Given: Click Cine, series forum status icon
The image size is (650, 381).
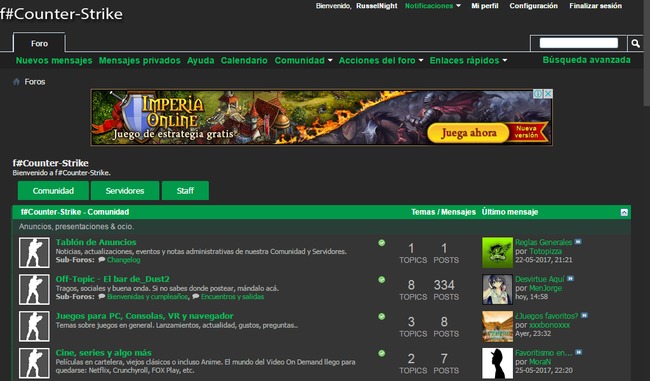Looking at the screenshot, I should point(34,363).
